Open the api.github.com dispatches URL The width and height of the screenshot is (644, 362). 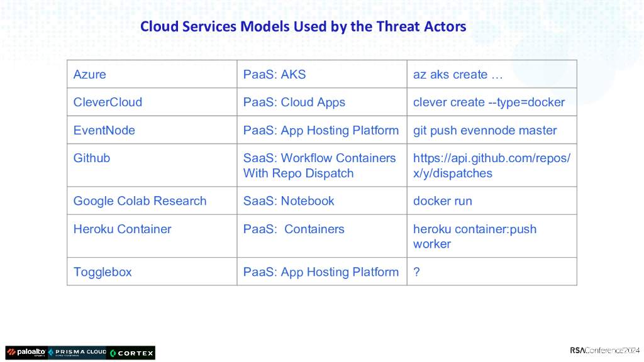click(492, 165)
